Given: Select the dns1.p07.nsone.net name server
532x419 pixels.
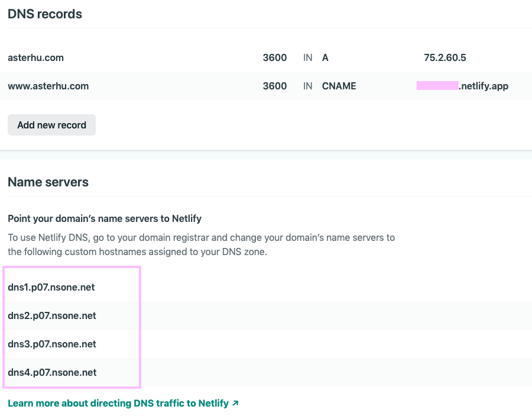Looking at the screenshot, I should point(51,288).
